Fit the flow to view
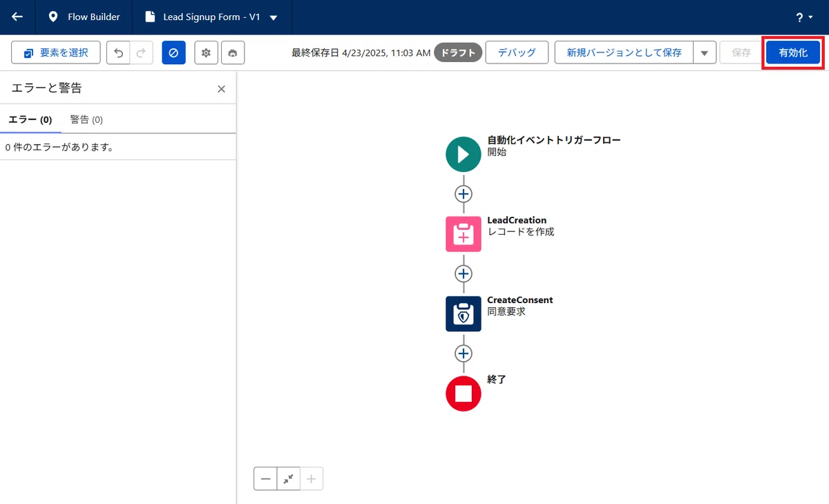The width and height of the screenshot is (829, 504). tap(289, 478)
